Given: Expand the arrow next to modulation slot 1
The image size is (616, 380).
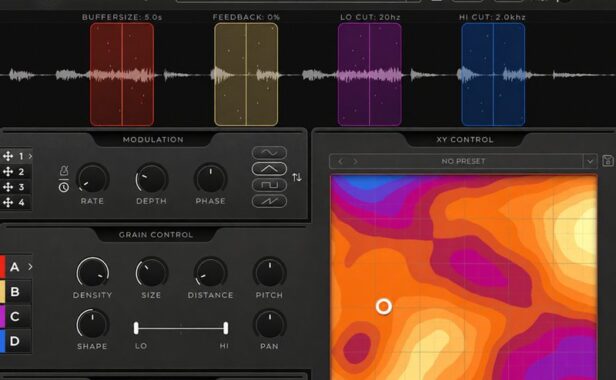Looking at the screenshot, I should coord(30,156).
